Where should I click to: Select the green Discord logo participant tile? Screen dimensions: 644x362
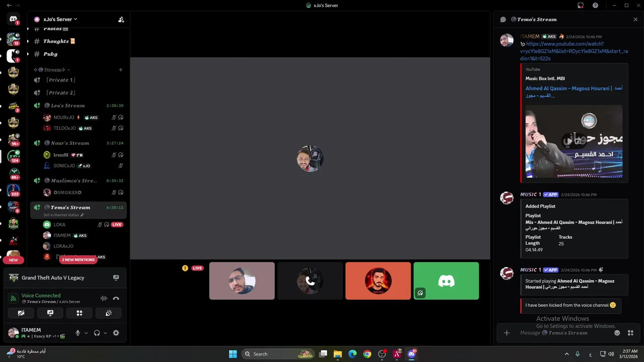tap(446, 281)
